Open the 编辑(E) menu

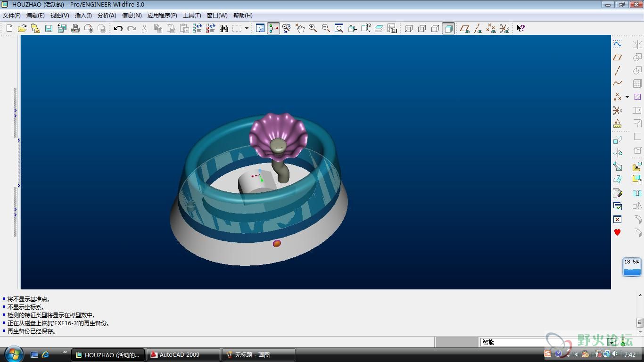click(x=35, y=16)
